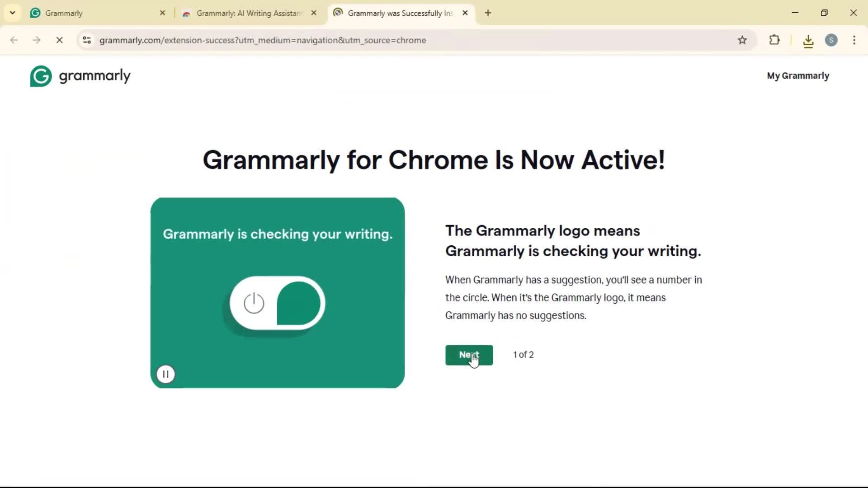Pause the animation with pause button
The width and height of the screenshot is (868, 488).
(166, 374)
